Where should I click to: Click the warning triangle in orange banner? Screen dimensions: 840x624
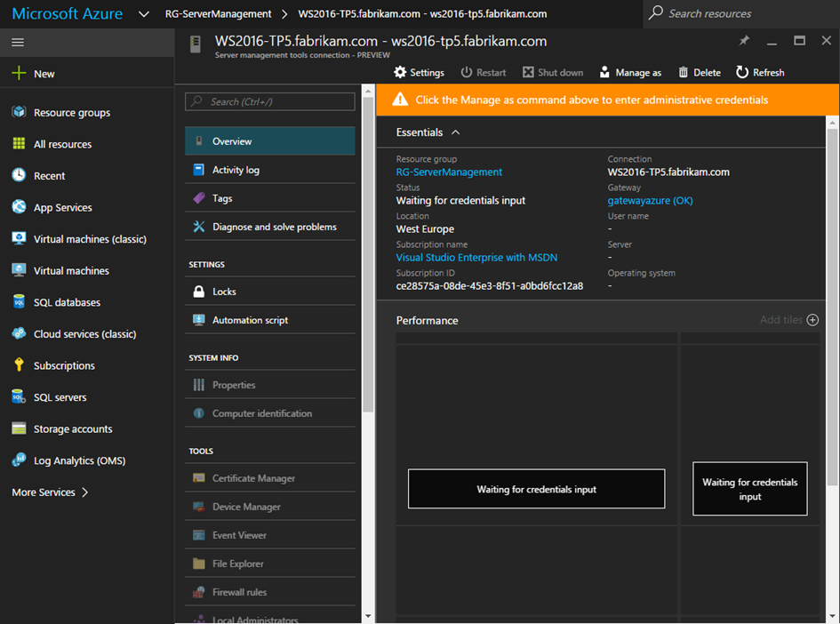(x=400, y=100)
